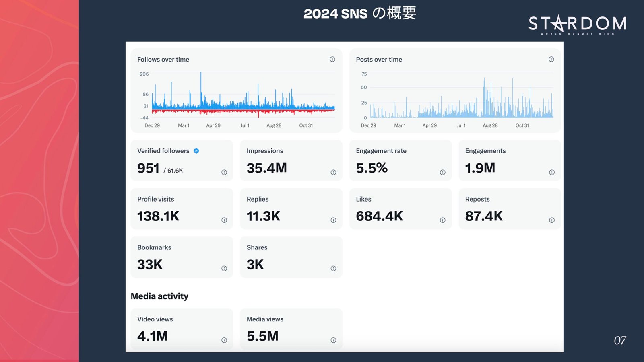
Task: Open info icon in Video views card
Action: [224, 340]
